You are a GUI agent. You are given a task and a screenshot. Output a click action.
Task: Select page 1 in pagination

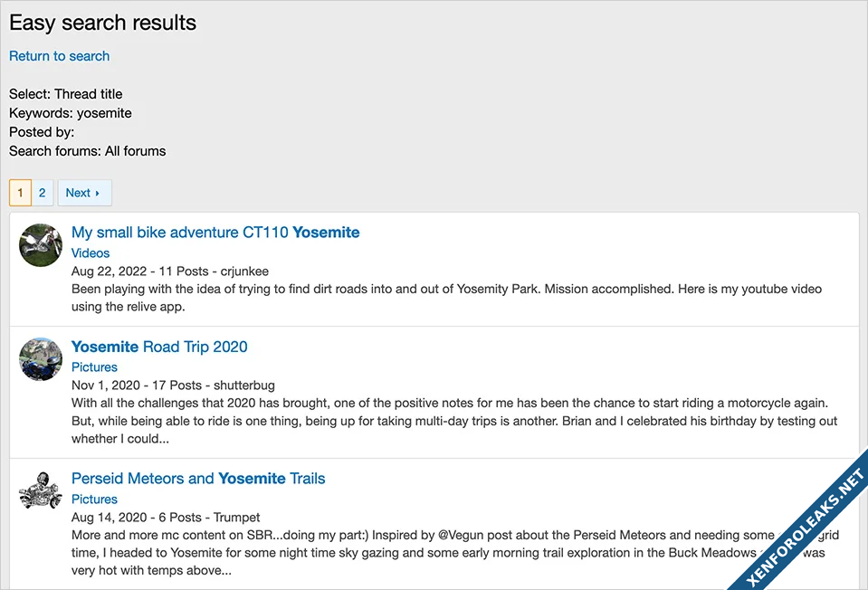[x=20, y=193]
